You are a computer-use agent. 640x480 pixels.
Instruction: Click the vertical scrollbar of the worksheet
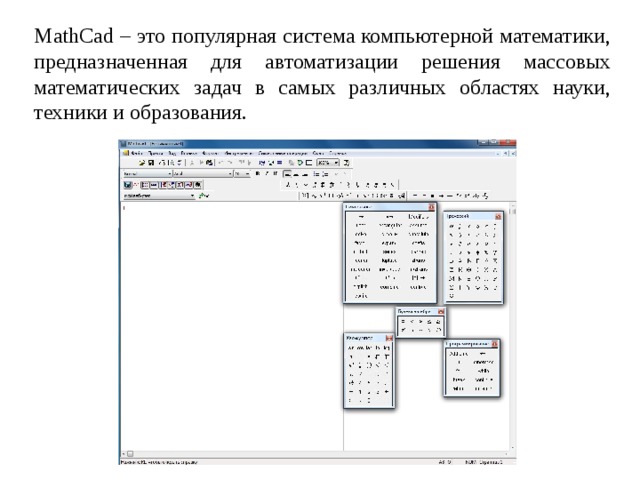point(513,327)
